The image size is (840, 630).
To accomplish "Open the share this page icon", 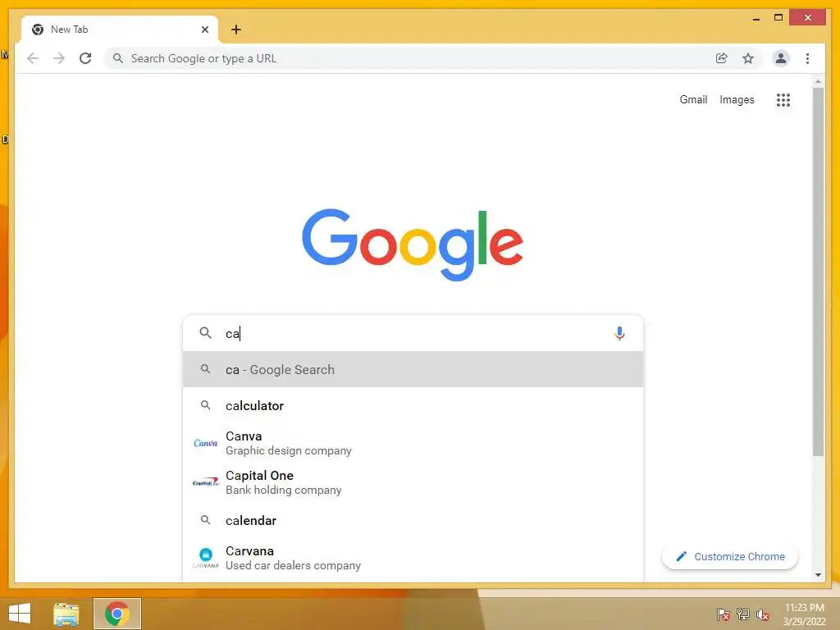I will (x=722, y=58).
